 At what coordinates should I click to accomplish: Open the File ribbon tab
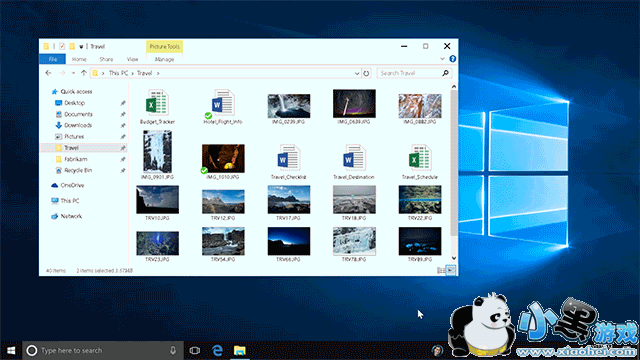pos(53,59)
